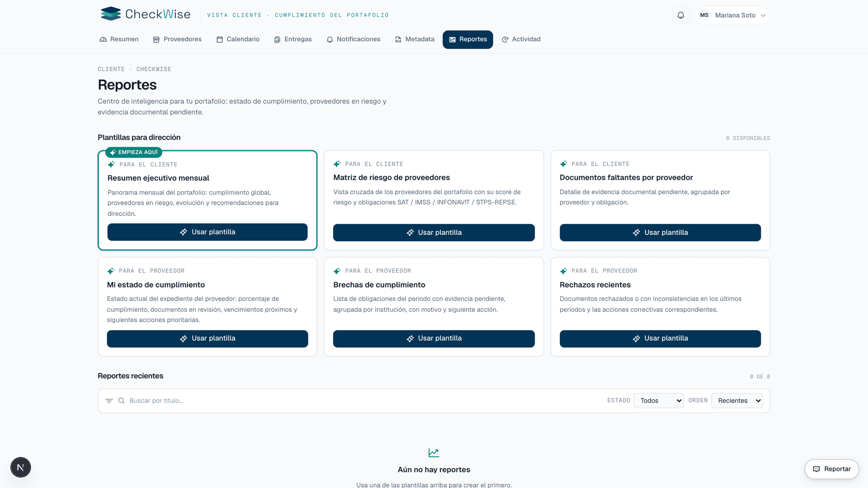The image size is (868, 488).
Task: Click the Matriz de riesgo de proveedores title
Action: pos(392,178)
